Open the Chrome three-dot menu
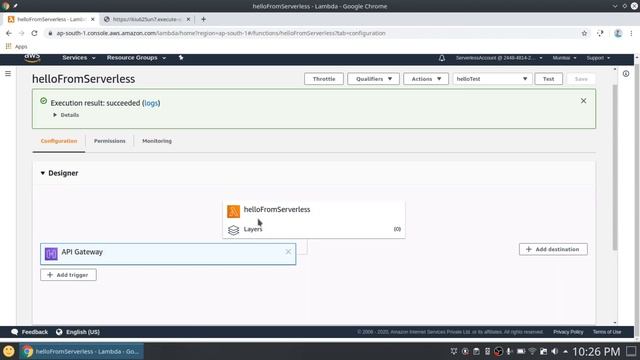Screen dimensions: 640x360 [631, 33]
